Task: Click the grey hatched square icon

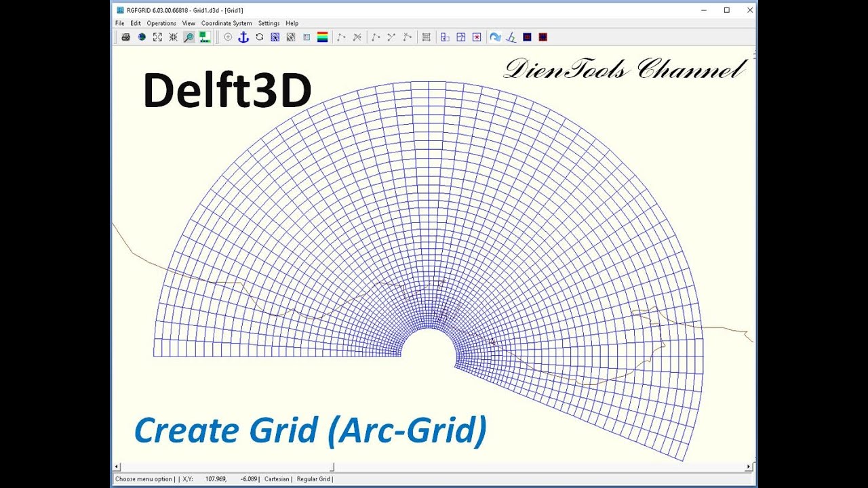Action: coord(291,37)
